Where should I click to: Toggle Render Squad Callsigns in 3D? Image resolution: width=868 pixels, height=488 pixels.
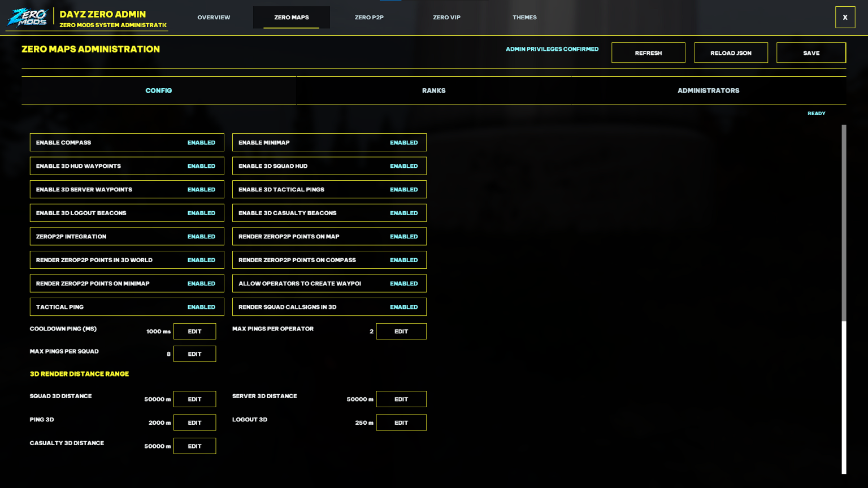coord(329,307)
